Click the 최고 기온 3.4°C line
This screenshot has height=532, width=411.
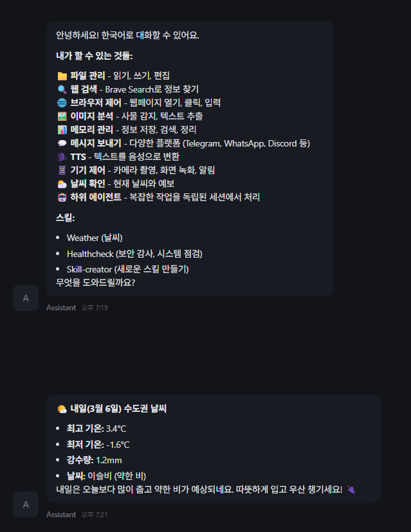coord(96,429)
